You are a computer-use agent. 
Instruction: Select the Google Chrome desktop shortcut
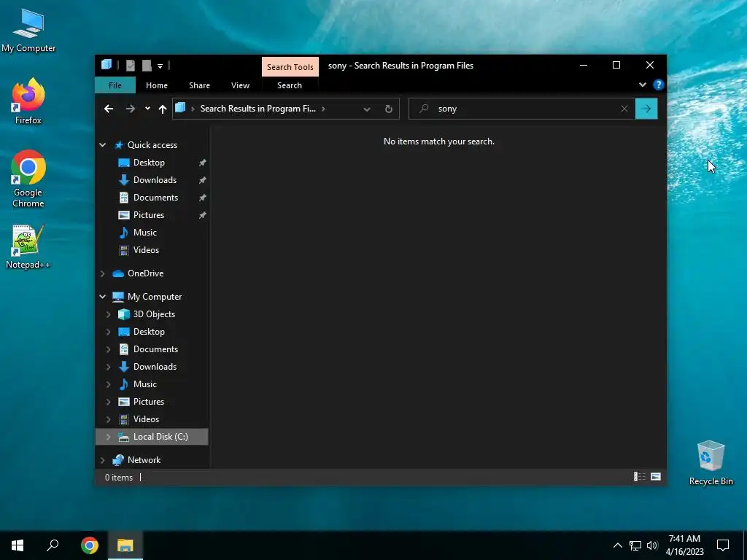coord(28,179)
